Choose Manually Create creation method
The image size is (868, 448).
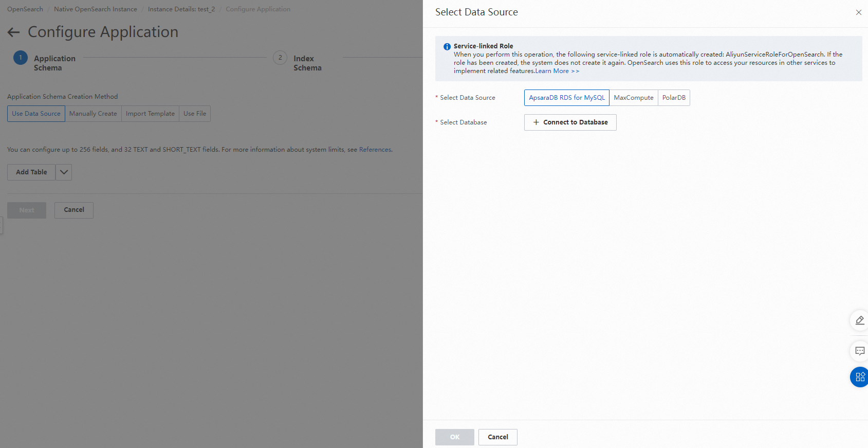[x=93, y=114]
